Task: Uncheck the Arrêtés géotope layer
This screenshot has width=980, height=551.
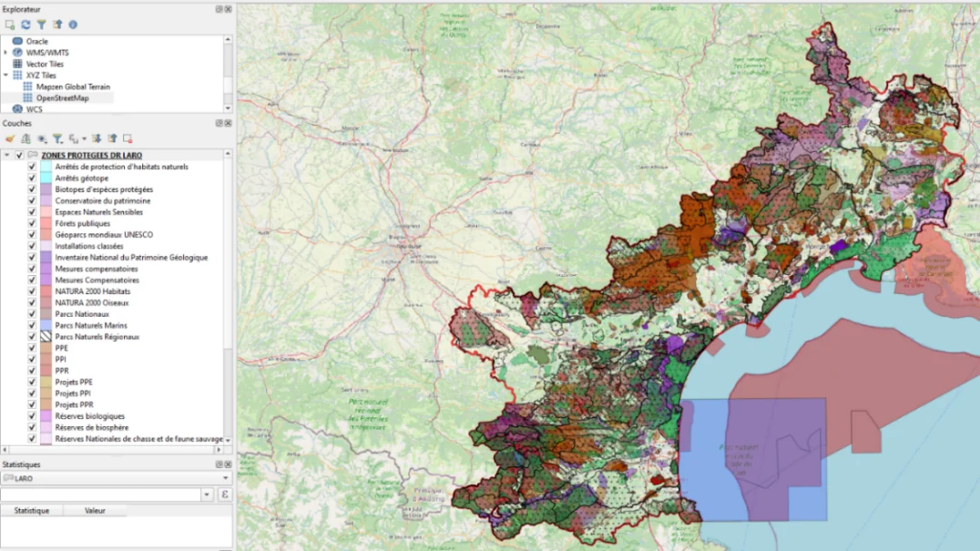Action: [x=32, y=178]
